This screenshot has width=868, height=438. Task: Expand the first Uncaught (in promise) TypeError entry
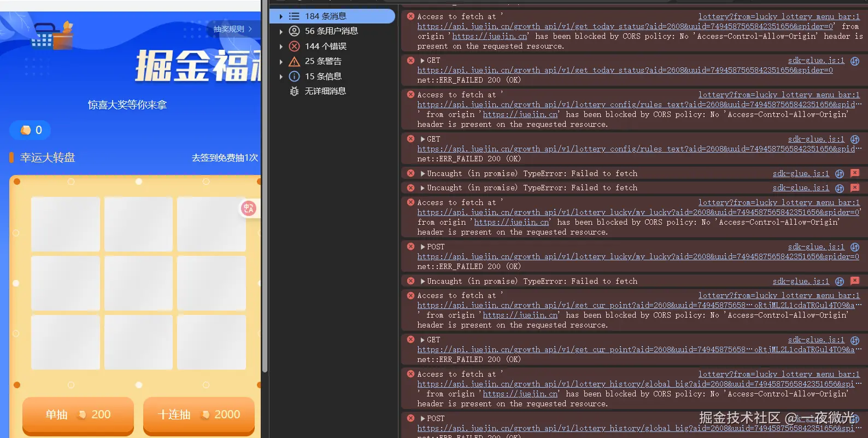[x=423, y=173]
